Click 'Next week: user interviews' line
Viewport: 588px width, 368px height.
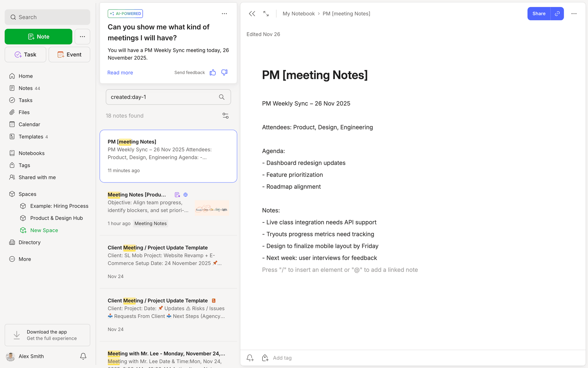(319, 258)
